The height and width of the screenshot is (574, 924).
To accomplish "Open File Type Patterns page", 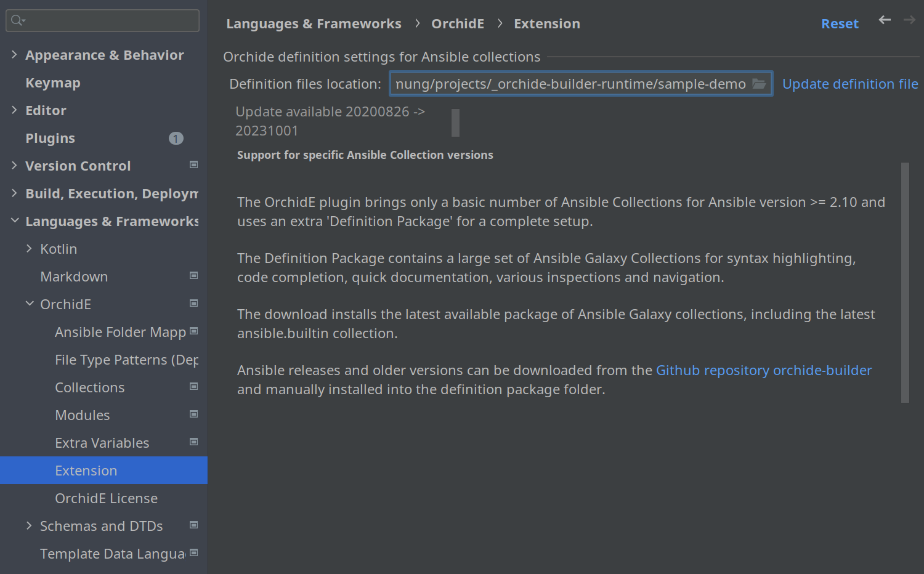I will [x=126, y=360].
